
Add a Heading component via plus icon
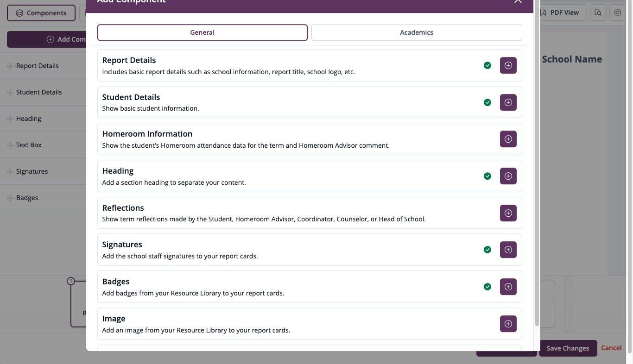508,176
